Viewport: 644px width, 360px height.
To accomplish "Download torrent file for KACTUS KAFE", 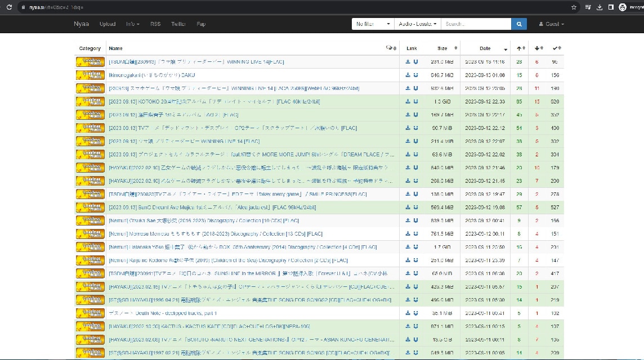I will tap(408, 326).
